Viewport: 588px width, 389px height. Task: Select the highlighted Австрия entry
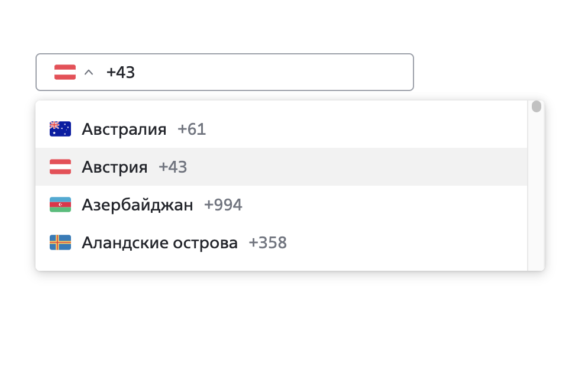coord(115,167)
